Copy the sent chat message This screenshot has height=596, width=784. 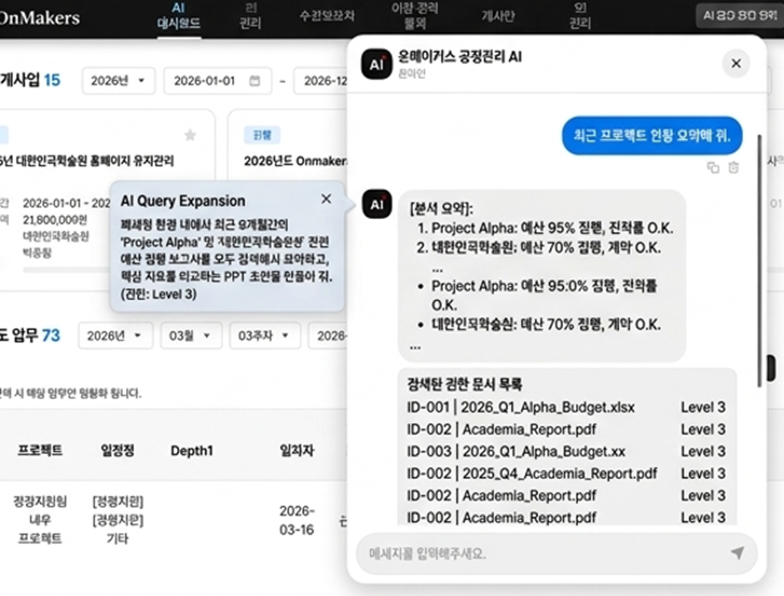[713, 168]
